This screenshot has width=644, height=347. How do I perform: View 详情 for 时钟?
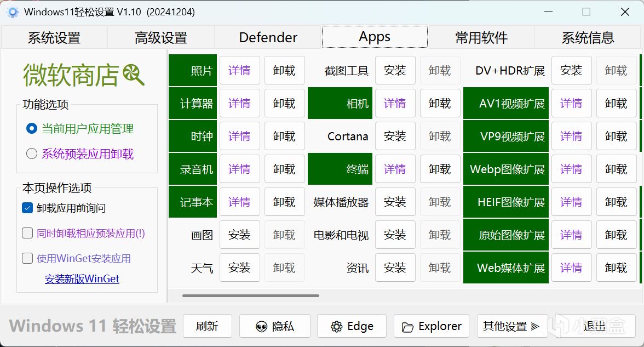point(239,136)
